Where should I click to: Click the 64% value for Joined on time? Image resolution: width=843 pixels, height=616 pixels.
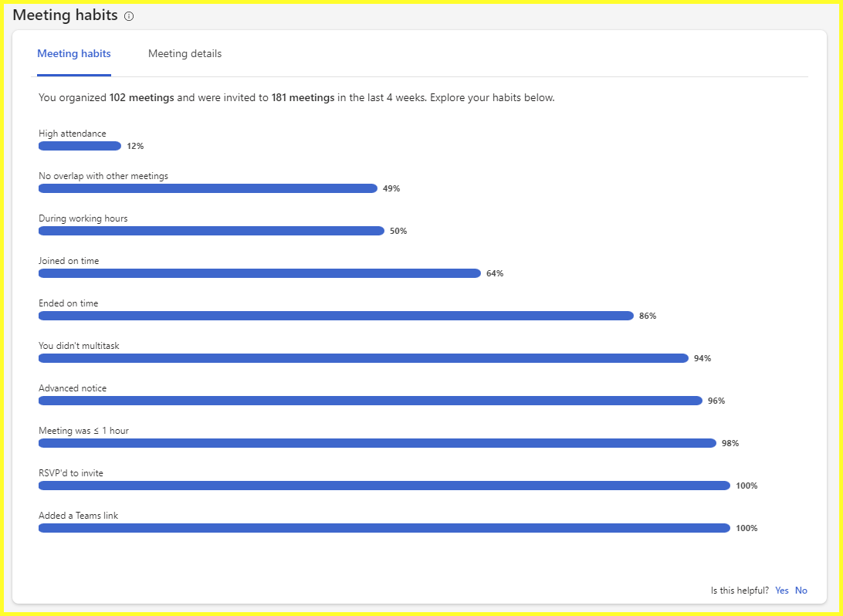point(495,273)
